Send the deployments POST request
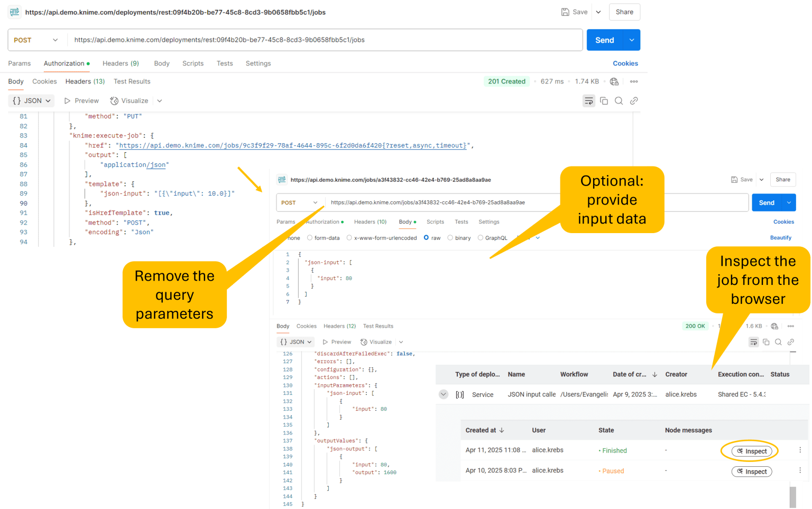Screen dimensions: 812x509 coord(605,40)
